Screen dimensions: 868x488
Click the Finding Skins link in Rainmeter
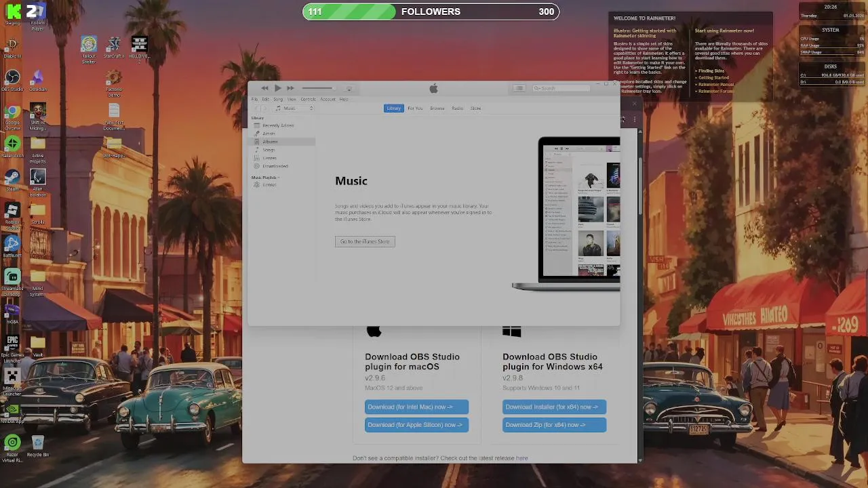pyautogui.click(x=711, y=71)
